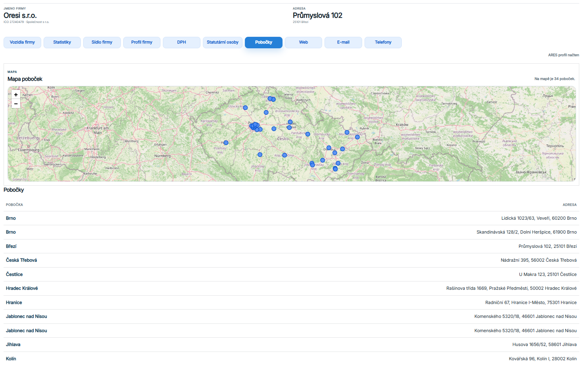Click the ADRESA column header in table

click(x=570, y=205)
